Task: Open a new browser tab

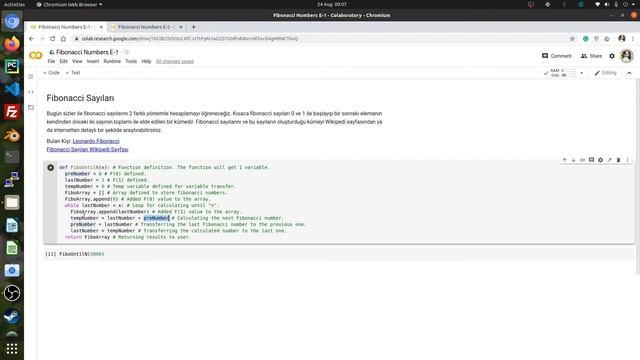Action: [x=193, y=27]
